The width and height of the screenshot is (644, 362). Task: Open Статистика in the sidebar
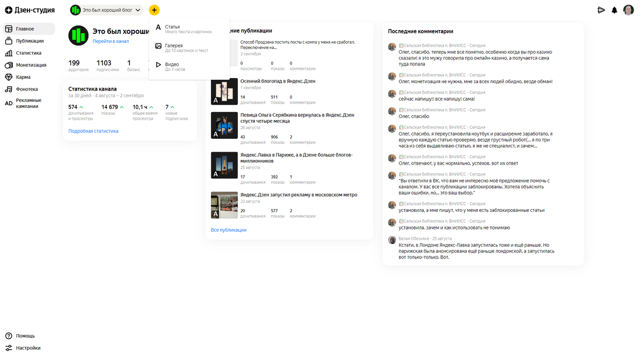tap(30, 53)
